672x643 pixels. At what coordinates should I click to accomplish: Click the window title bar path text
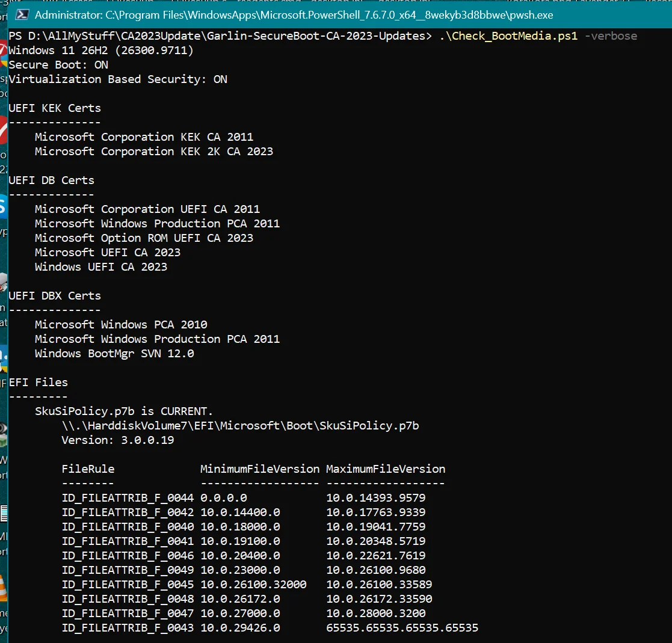(294, 15)
